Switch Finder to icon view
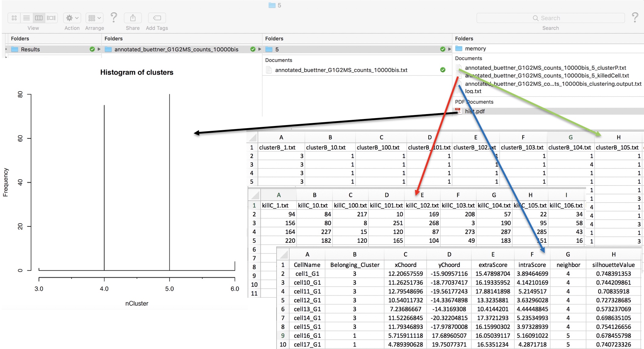This screenshot has width=644, height=349. [14, 18]
